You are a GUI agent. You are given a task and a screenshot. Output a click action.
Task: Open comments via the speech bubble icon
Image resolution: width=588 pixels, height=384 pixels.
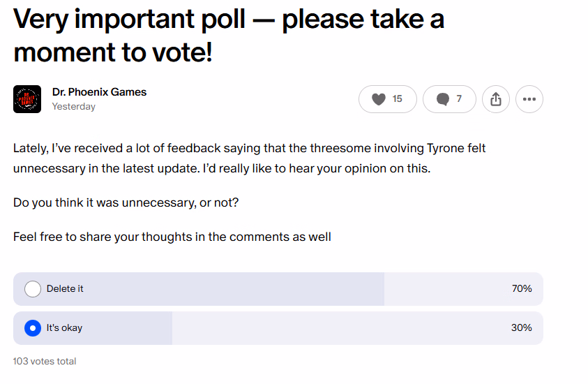tap(442, 99)
